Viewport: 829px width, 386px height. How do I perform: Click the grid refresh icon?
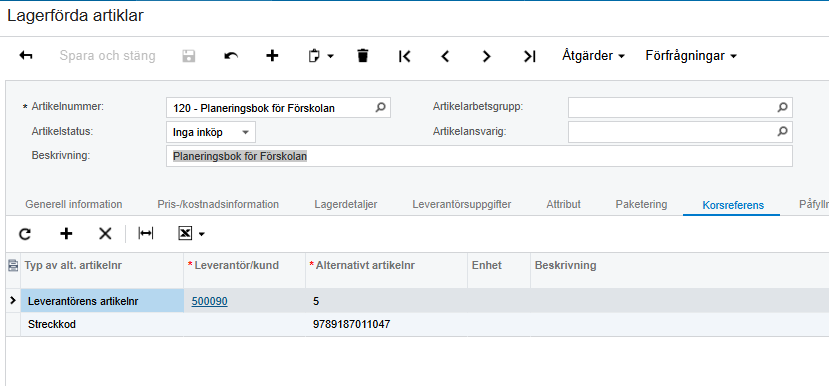(24, 234)
